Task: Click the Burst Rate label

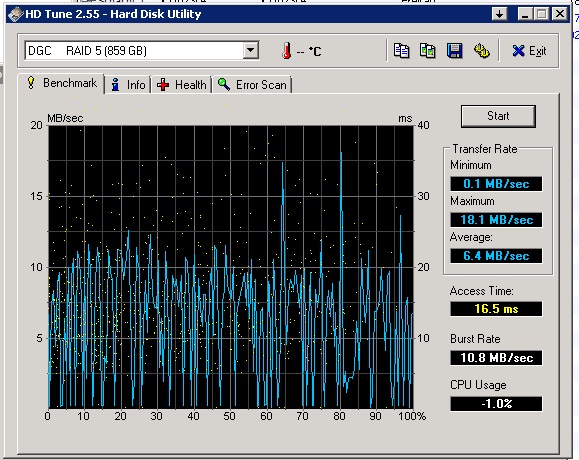Action: (x=475, y=339)
